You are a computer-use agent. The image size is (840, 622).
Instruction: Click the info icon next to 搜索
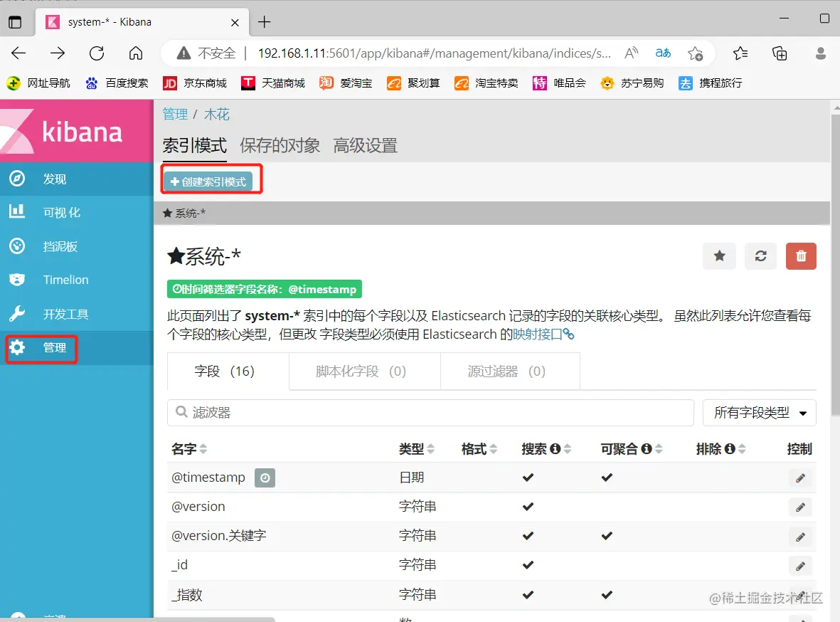pyautogui.click(x=555, y=449)
